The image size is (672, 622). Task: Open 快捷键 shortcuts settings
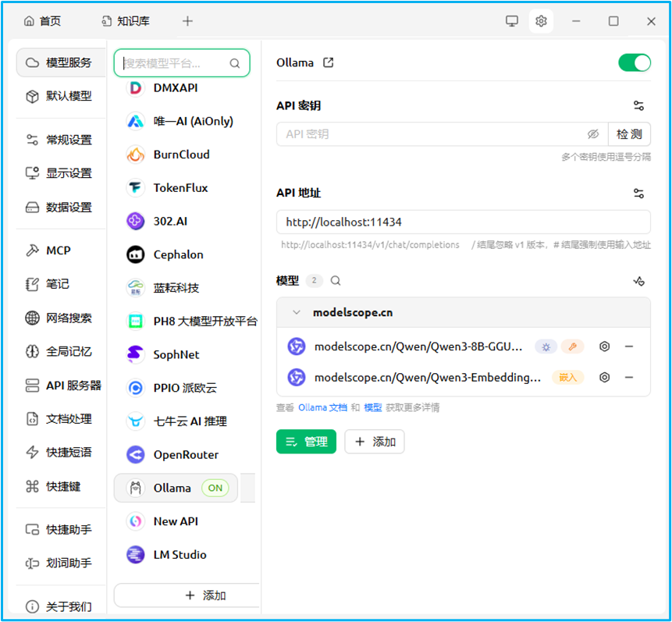(x=61, y=486)
